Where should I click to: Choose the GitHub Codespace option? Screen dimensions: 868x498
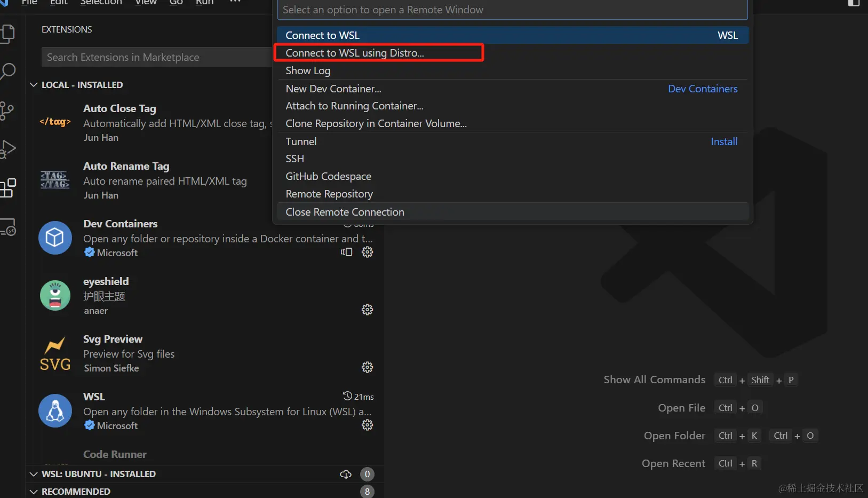pos(513,176)
